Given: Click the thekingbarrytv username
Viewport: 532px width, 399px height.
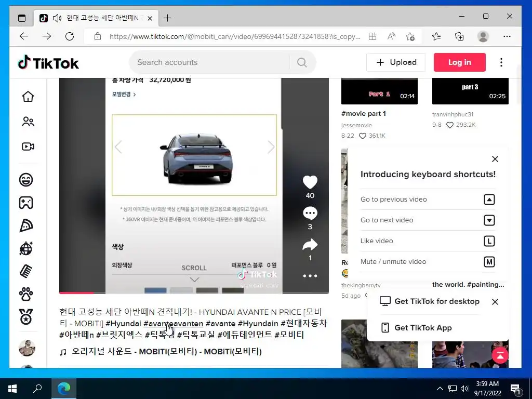Looking at the screenshot, I should 361,285.
